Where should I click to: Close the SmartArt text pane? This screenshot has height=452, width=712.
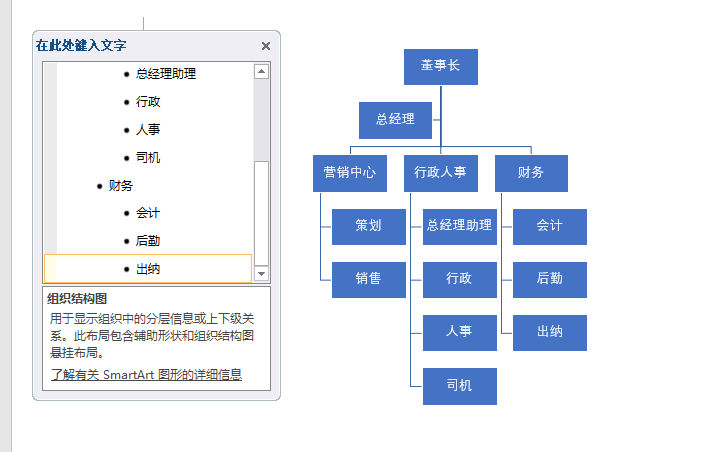coord(266,46)
